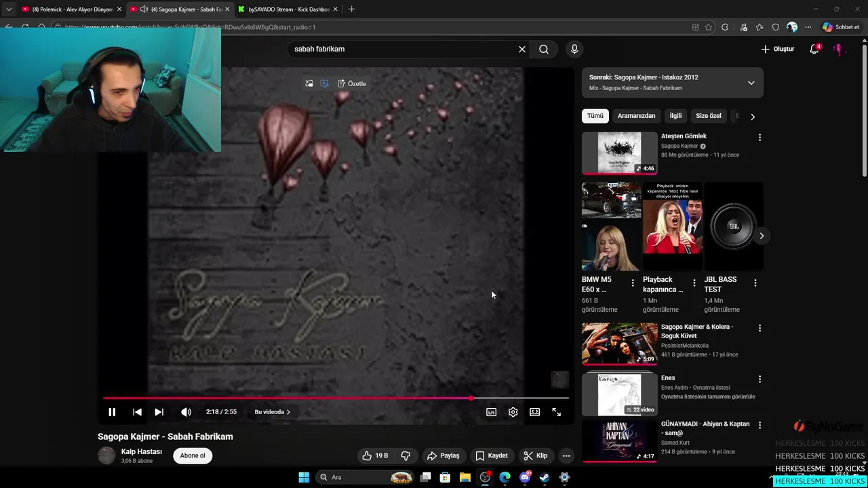Open more actions ellipsis below video
The image size is (868, 488).
click(x=566, y=455)
